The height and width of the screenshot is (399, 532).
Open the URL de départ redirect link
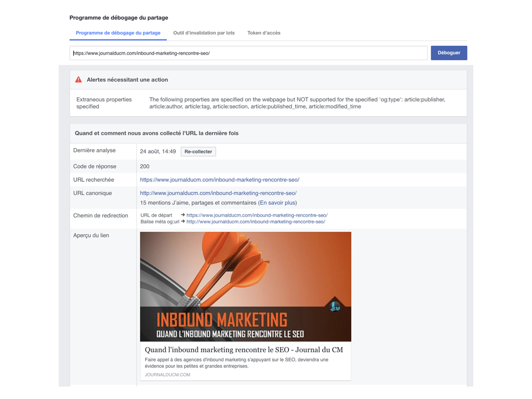point(257,215)
